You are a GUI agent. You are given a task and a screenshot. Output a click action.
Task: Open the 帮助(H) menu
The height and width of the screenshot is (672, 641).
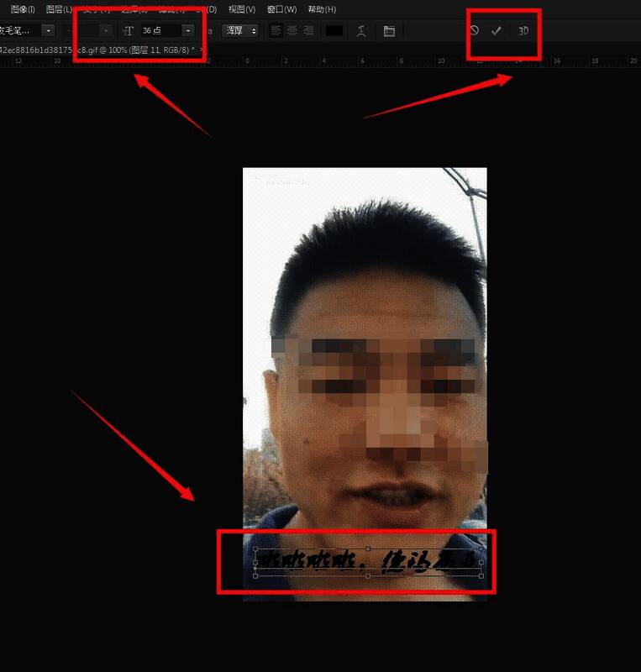click(322, 9)
